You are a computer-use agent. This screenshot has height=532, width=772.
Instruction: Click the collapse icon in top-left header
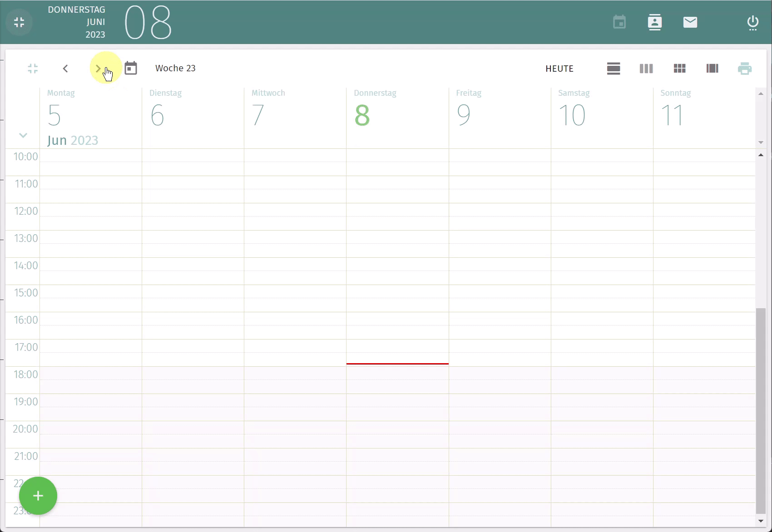[x=19, y=22]
